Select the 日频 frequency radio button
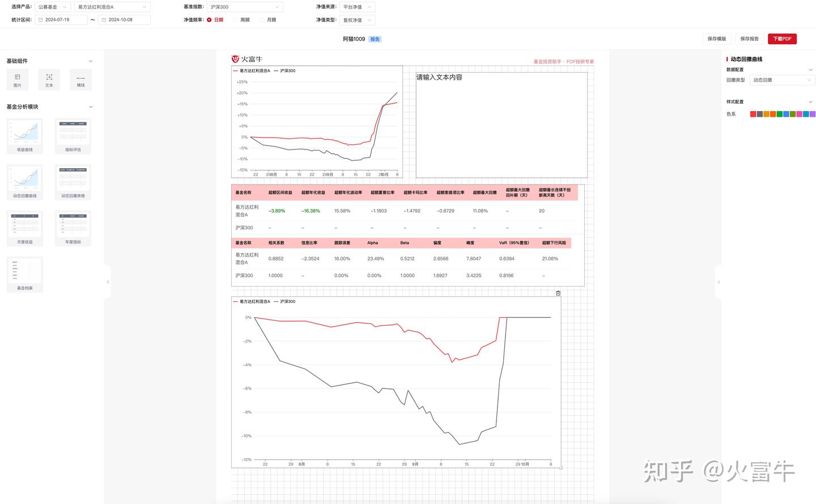Viewport: 816px width, 504px height. (209, 20)
